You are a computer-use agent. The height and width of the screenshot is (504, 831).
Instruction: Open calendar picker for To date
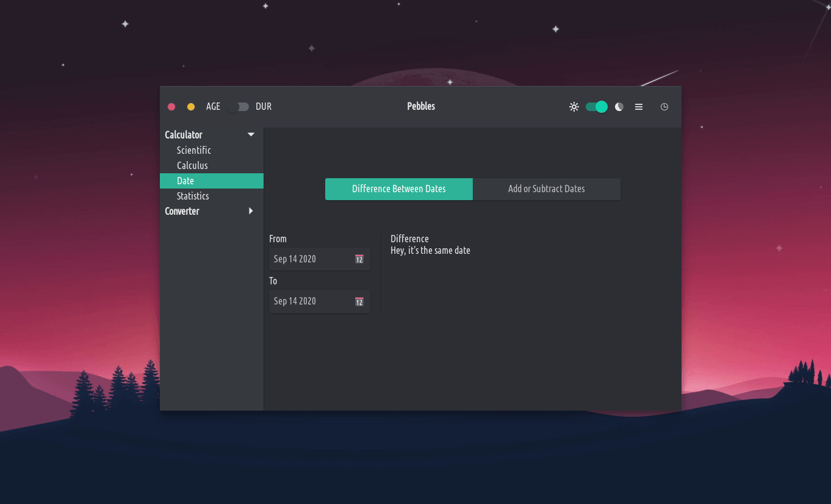[x=359, y=301]
